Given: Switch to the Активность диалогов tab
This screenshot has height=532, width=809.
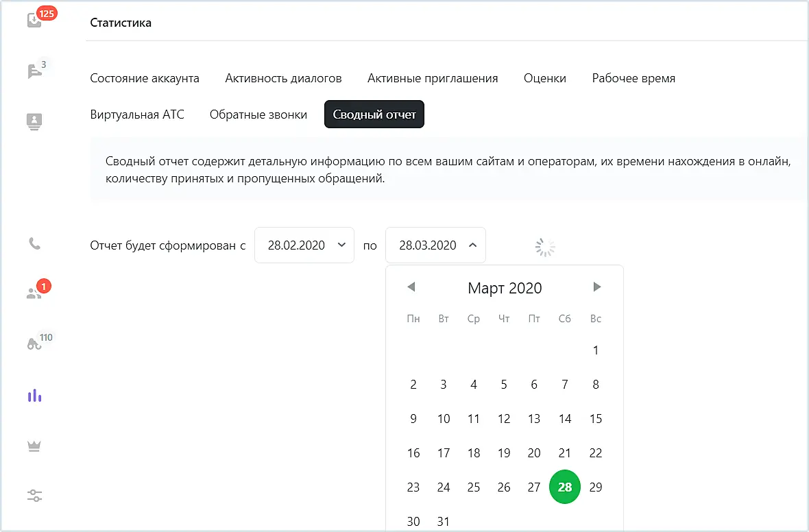Looking at the screenshot, I should click(x=283, y=78).
